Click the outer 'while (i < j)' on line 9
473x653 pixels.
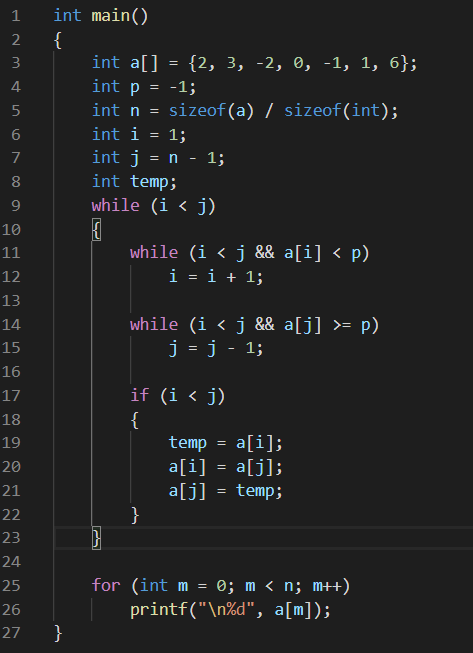click(154, 206)
